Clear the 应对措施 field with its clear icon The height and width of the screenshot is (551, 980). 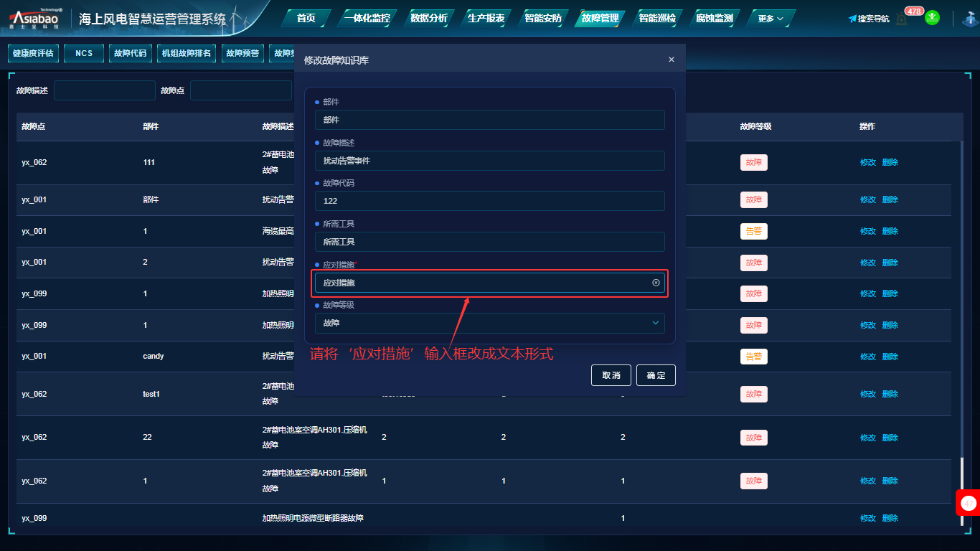pyautogui.click(x=656, y=283)
